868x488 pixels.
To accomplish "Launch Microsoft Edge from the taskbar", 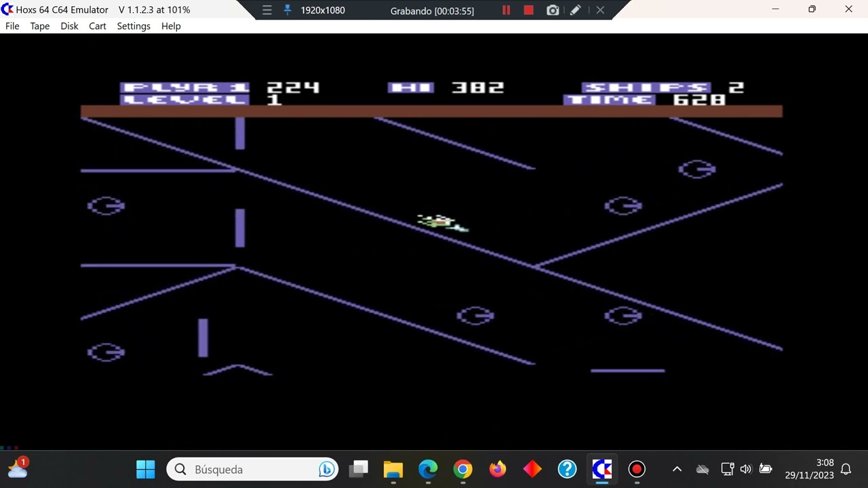I will pos(428,469).
